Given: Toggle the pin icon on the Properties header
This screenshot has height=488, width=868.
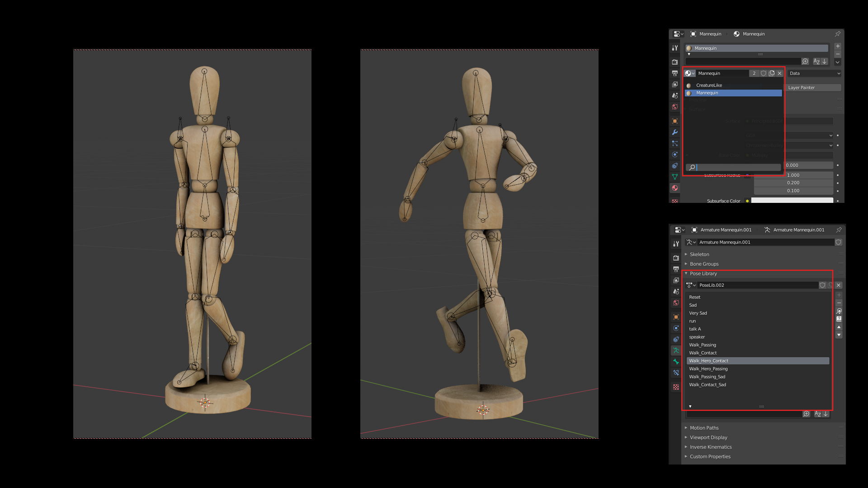Looking at the screenshot, I should click(x=838, y=34).
